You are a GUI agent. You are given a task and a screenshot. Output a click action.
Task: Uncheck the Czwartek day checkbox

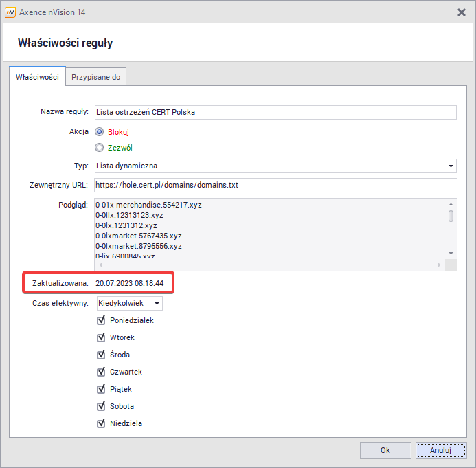[101, 372]
